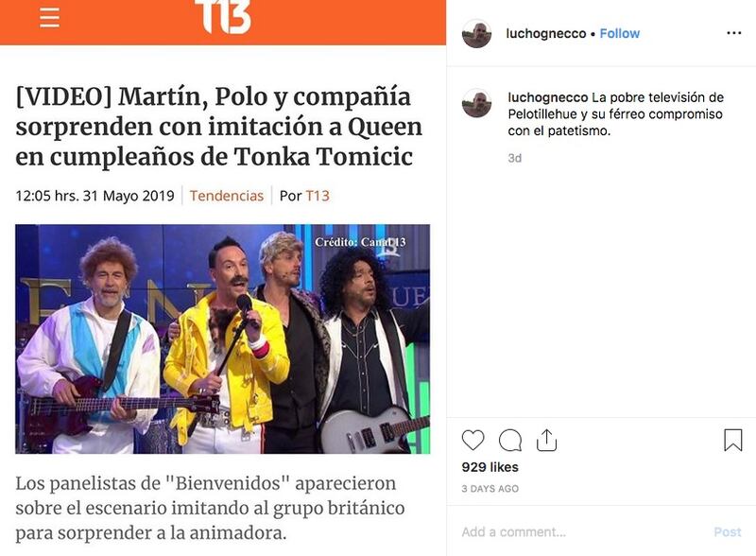Click the T13 author link after Por
756x556 pixels.
tap(318, 196)
